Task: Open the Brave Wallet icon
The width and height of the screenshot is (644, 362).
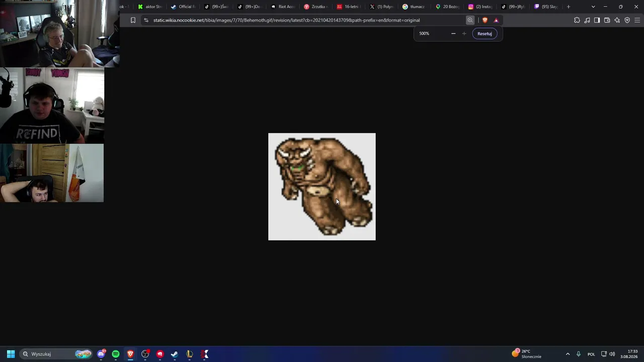Action: [x=607, y=20]
